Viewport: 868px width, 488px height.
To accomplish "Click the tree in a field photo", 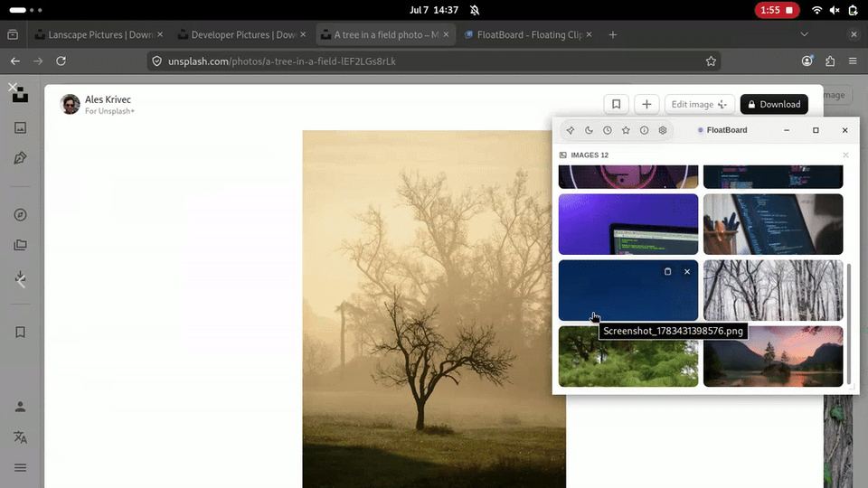I will [x=434, y=309].
